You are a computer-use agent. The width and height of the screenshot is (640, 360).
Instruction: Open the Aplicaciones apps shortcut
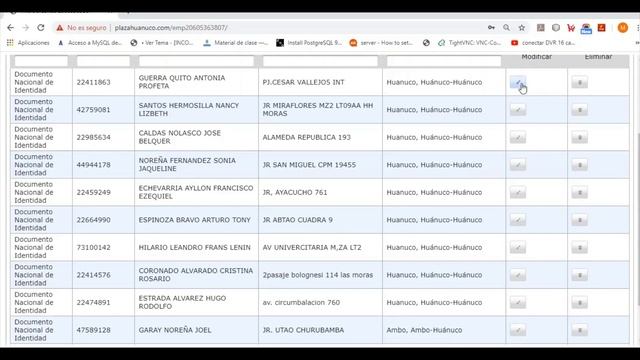[28, 43]
